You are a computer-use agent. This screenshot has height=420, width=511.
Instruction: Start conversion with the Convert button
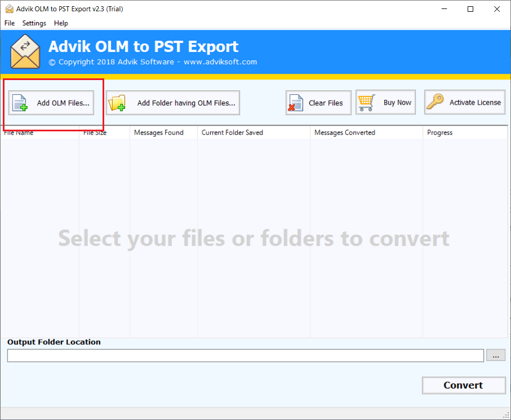click(464, 385)
